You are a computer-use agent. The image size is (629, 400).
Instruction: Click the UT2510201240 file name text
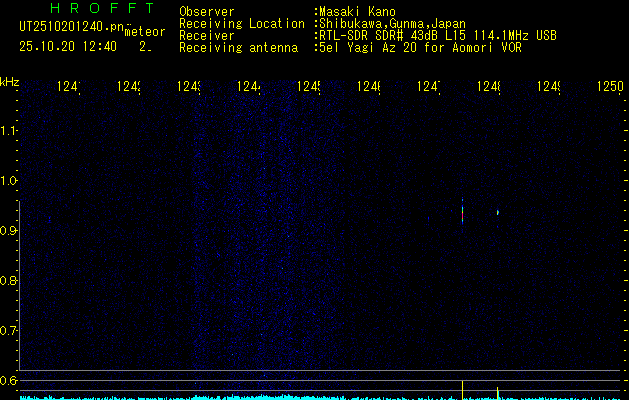click(x=72, y=27)
